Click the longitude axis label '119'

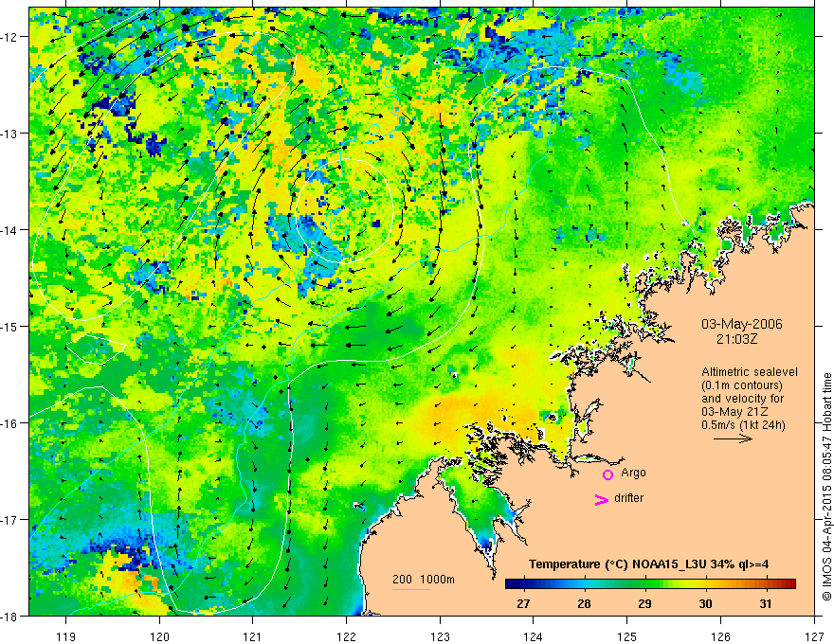66,636
